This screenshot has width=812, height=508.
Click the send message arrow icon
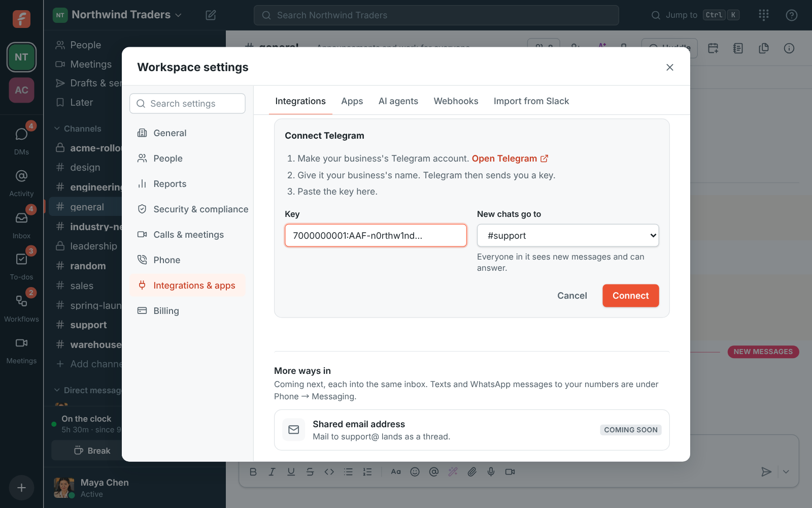coord(766,472)
